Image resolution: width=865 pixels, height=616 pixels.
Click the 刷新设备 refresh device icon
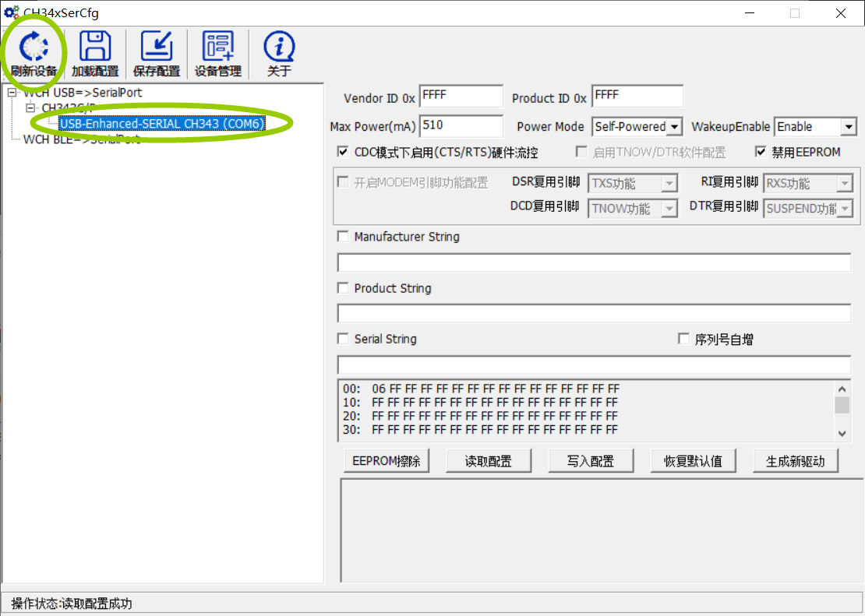tap(34, 53)
